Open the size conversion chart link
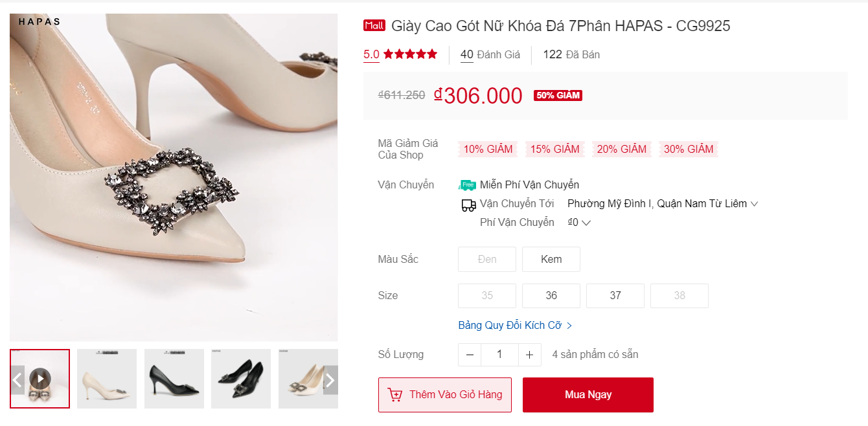Viewport: 868px width, 426px height. [x=515, y=326]
